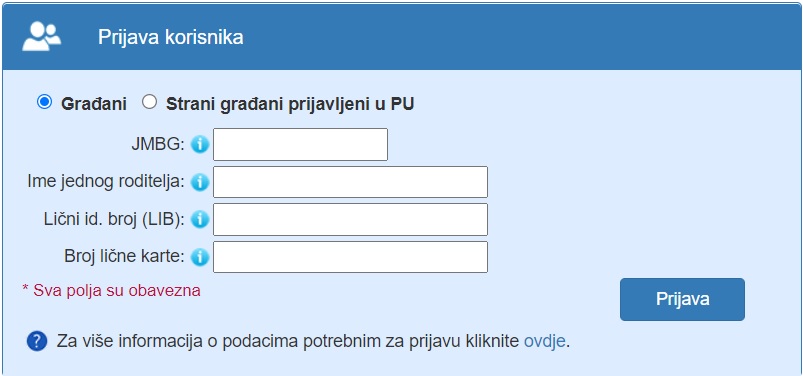Focus the JMBG input field
Viewport: 803px width, 376px height.
pos(300,144)
